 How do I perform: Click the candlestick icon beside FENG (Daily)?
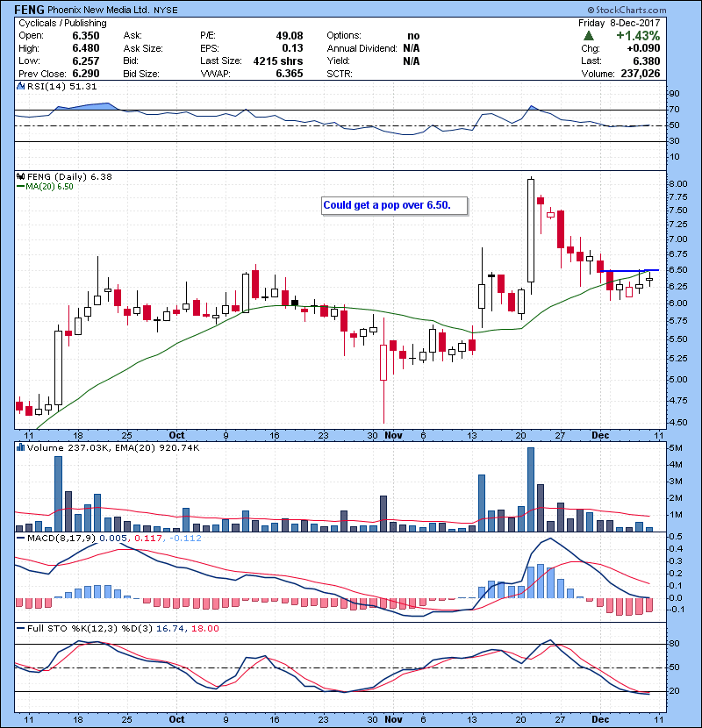tap(20, 176)
